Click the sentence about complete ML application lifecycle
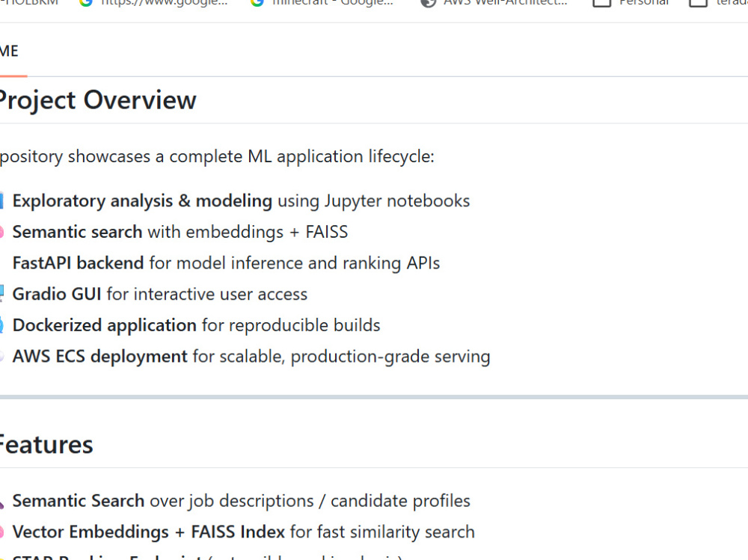The image size is (748, 560). pos(217,156)
